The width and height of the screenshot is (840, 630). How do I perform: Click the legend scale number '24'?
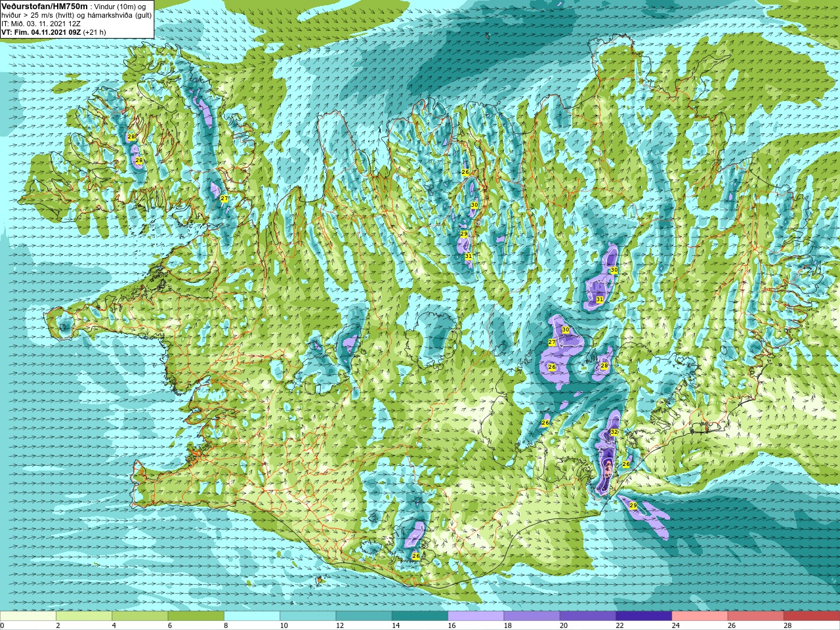tap(676, 625)
